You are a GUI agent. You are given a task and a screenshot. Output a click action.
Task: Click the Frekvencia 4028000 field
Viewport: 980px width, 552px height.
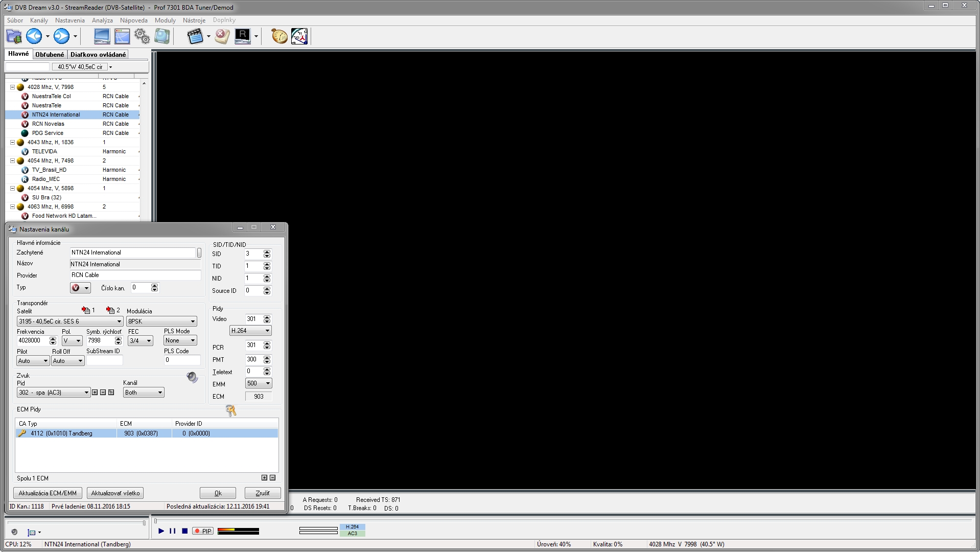[33, 340]
